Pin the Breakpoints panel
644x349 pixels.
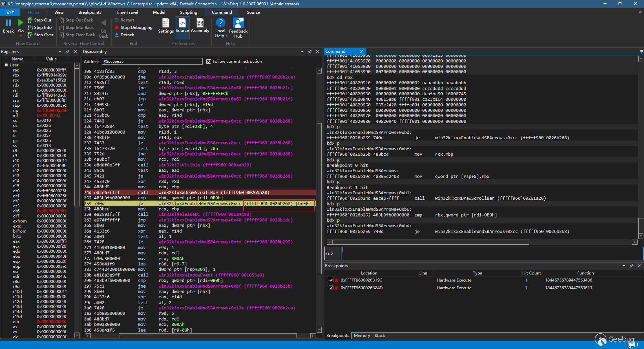pos(632,266)
